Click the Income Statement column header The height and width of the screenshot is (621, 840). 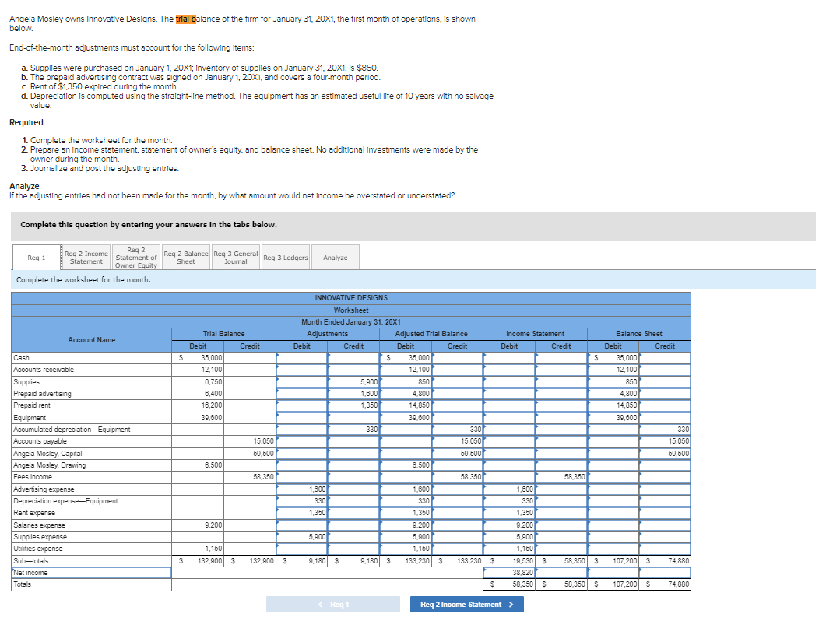(x=535, y=334)
